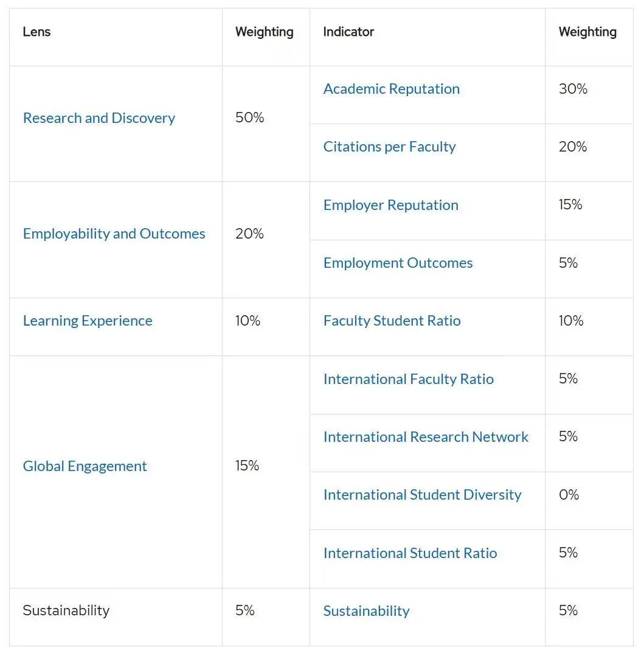Click the 50% weighting cell
The height and width of the screenshot is (653, 644).
point(249,118)
